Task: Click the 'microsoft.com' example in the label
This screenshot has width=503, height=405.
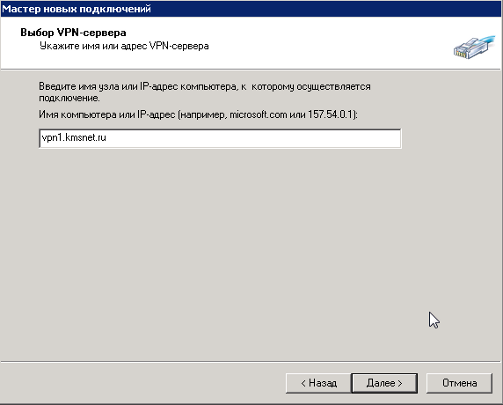Action: pos(258,115)
